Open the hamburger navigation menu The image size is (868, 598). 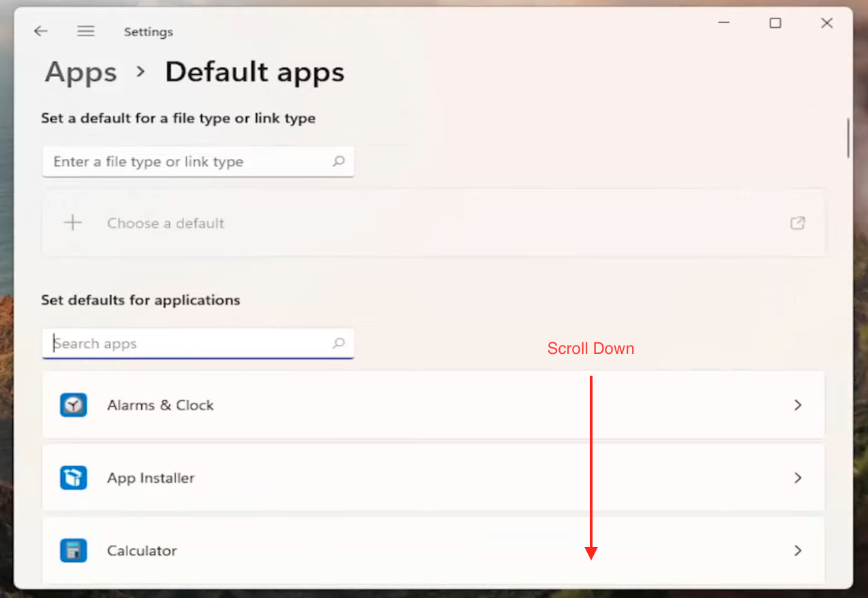[85, 31]
